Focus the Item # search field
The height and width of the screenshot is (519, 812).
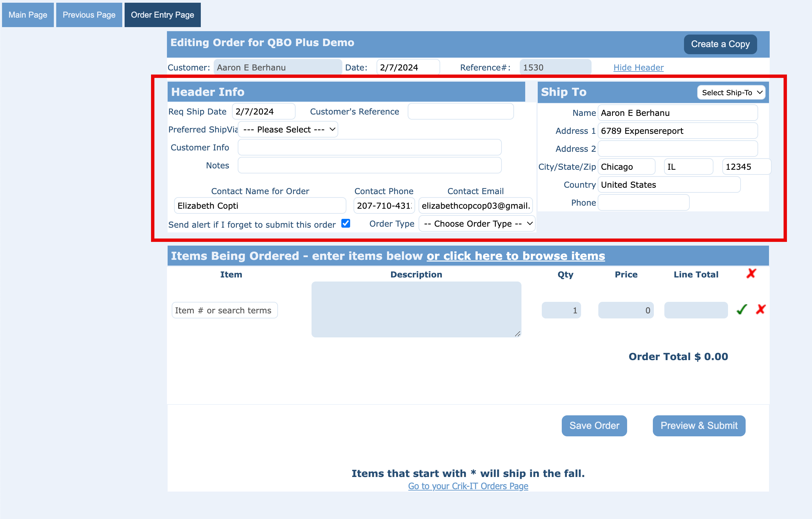225,310
